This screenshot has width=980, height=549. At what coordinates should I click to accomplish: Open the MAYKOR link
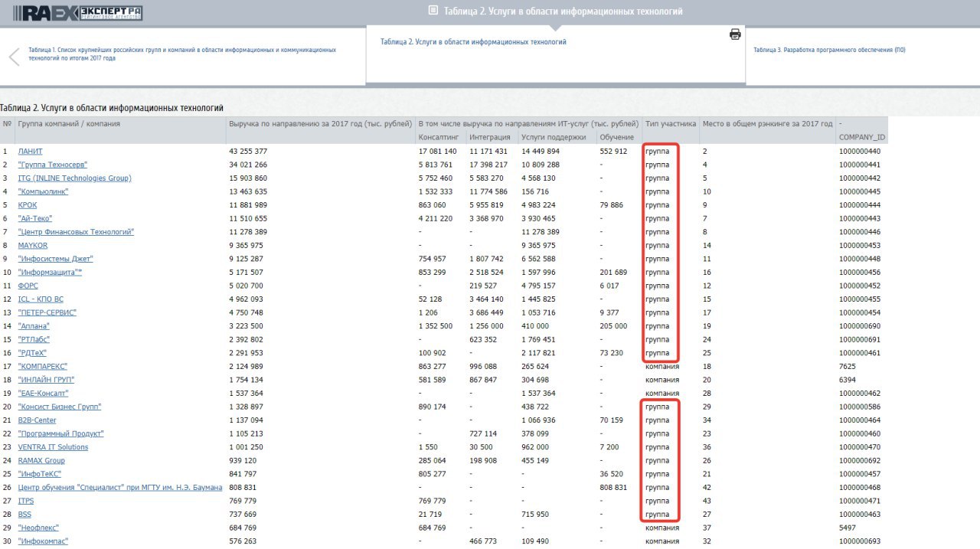[33, 245]
